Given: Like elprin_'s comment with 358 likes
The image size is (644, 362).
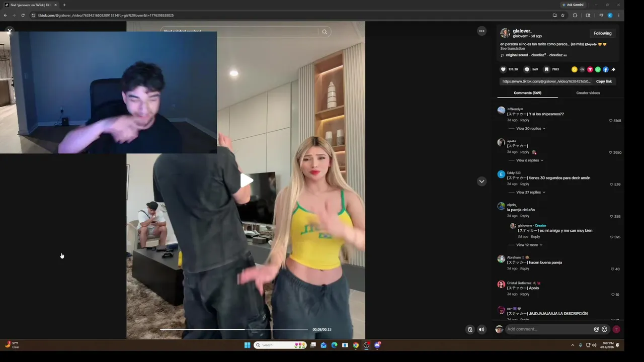Looking at the screenshot, I should coord(611,217).
